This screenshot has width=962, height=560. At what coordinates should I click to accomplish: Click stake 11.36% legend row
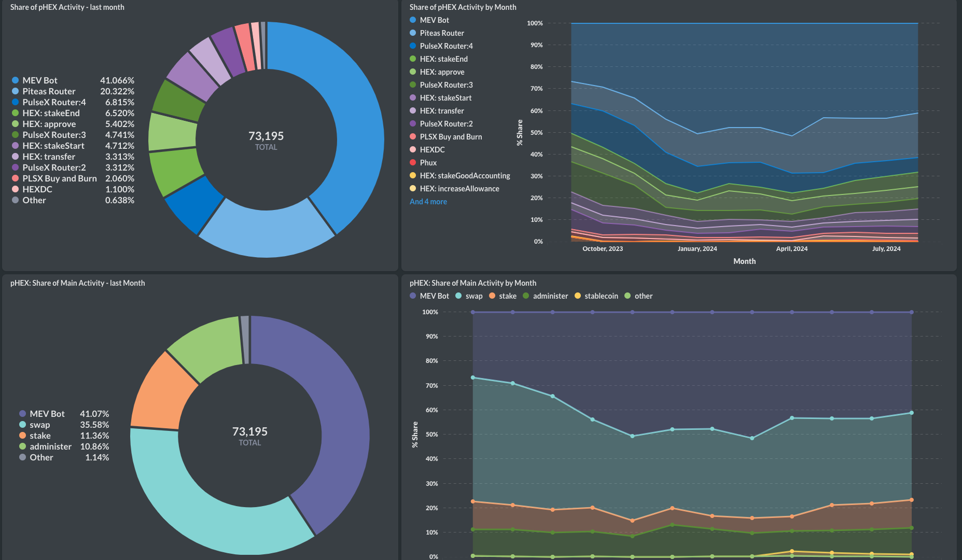[64, 436]
